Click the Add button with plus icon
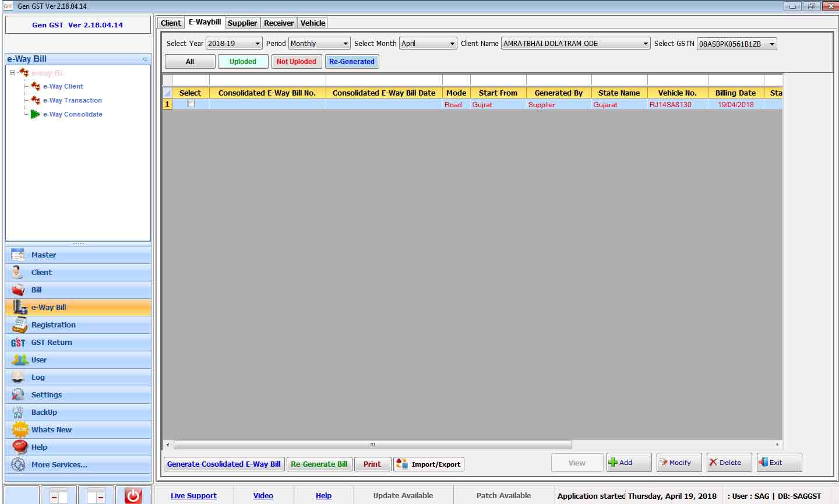 (x=628, y=463)
